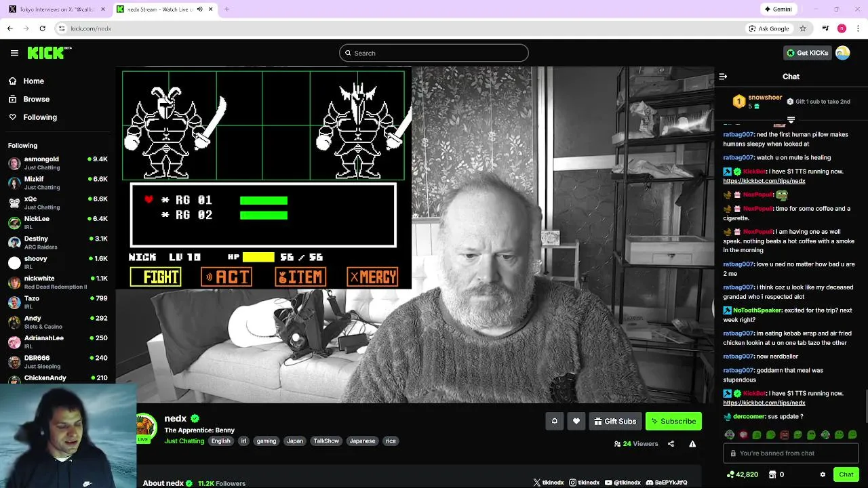Screen dimensions: 868x488
Task: Click the banned chat input field
Action: coord(791,453)
